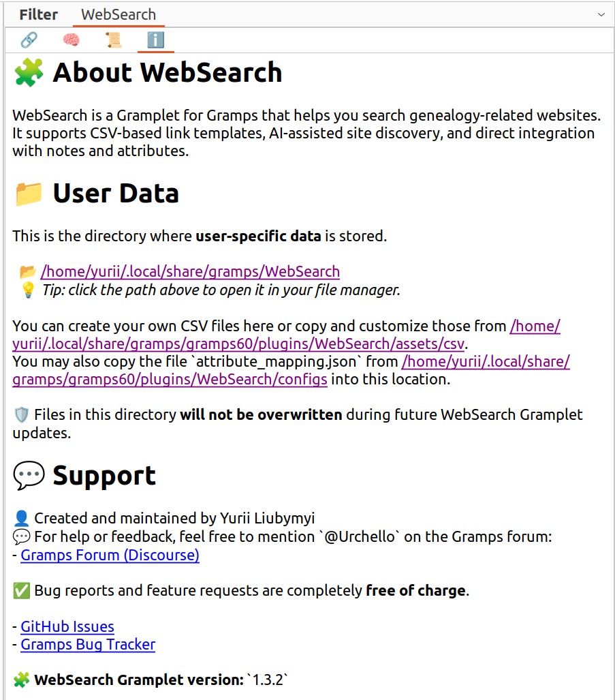Image resolution: width=615 pixels, height=700 pixels.
Task: Open the Gramps Bug Tracker link
Action: click(x=88, y=644)
